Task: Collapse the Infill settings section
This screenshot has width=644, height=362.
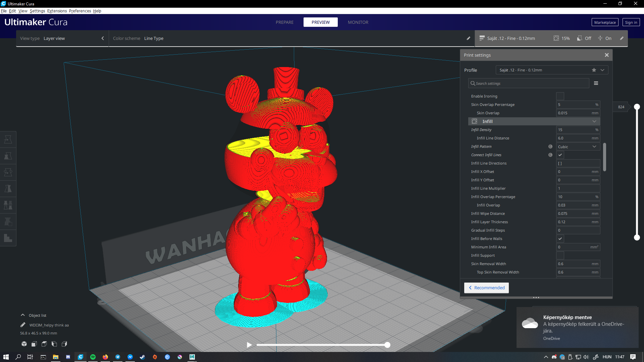Action: (534, 121)
